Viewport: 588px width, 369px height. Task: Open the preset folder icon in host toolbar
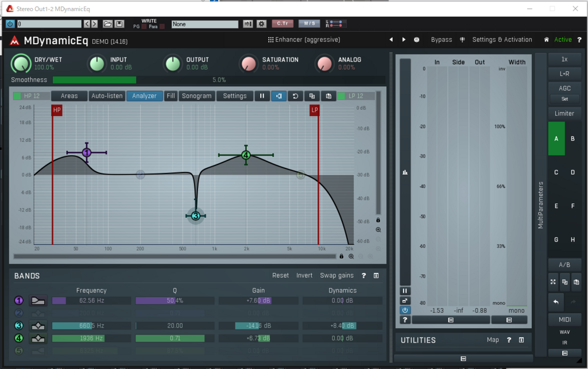pos(107,24)
